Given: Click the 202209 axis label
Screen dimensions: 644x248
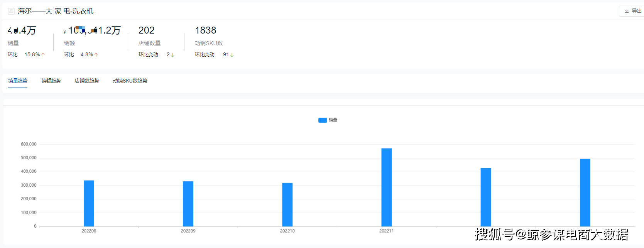Looking at the screenshot, I should pos(188,231).
